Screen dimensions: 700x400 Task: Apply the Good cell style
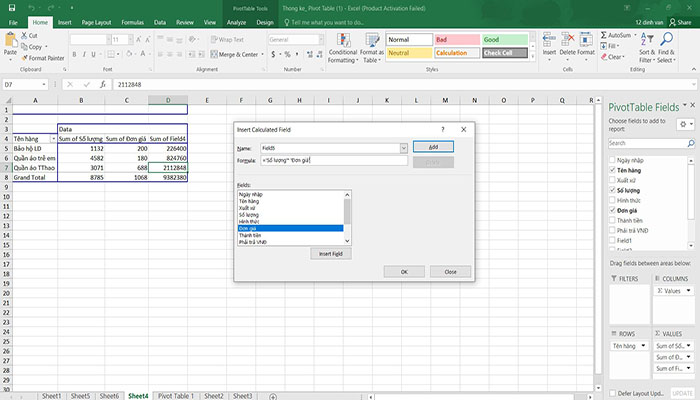pos(505,39)
